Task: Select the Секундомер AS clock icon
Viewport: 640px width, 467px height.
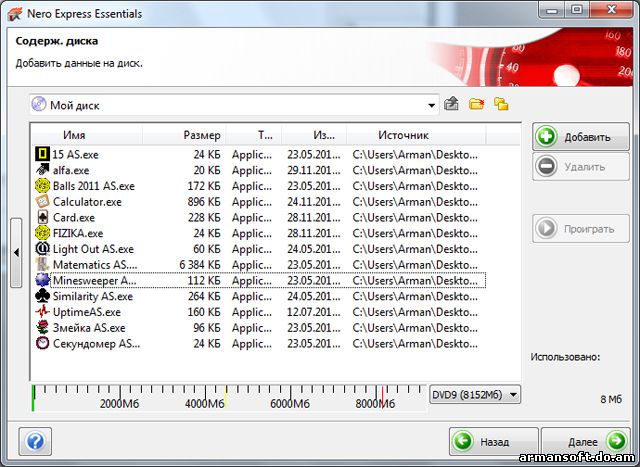Action: tap(42, 343)
